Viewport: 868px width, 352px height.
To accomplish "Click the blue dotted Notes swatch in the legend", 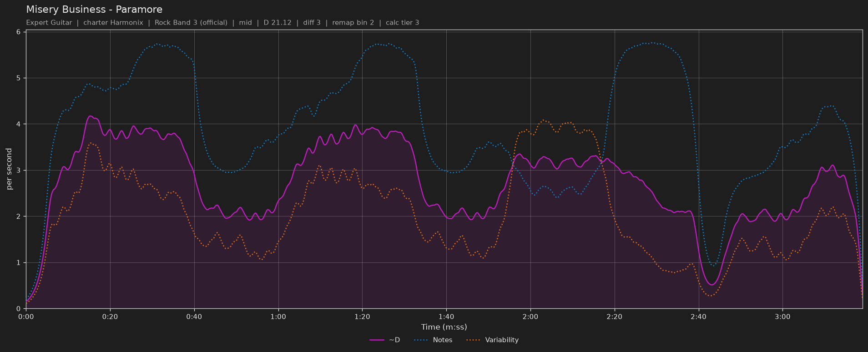I will click(421, 340).
